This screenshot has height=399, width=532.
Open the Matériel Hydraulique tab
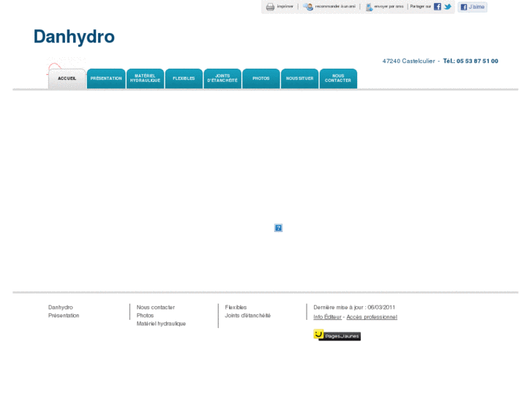pyautogui.click(x=145, y=78)
